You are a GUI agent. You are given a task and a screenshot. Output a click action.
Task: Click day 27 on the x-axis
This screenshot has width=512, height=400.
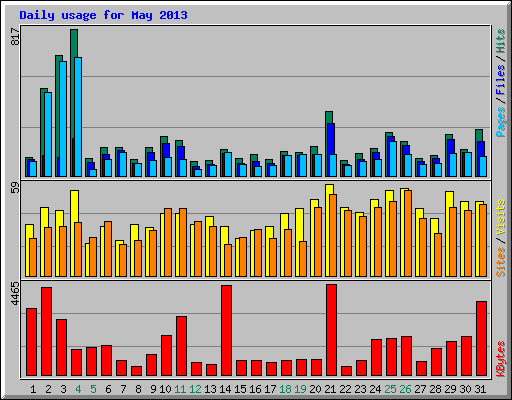pos(420,389)
